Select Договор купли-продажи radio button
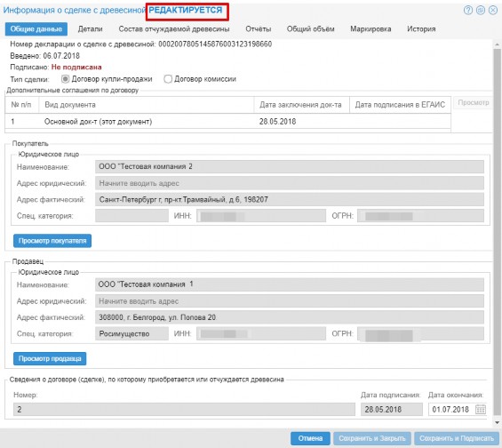Screen dimensions: 502x448 tap(65, 79)
